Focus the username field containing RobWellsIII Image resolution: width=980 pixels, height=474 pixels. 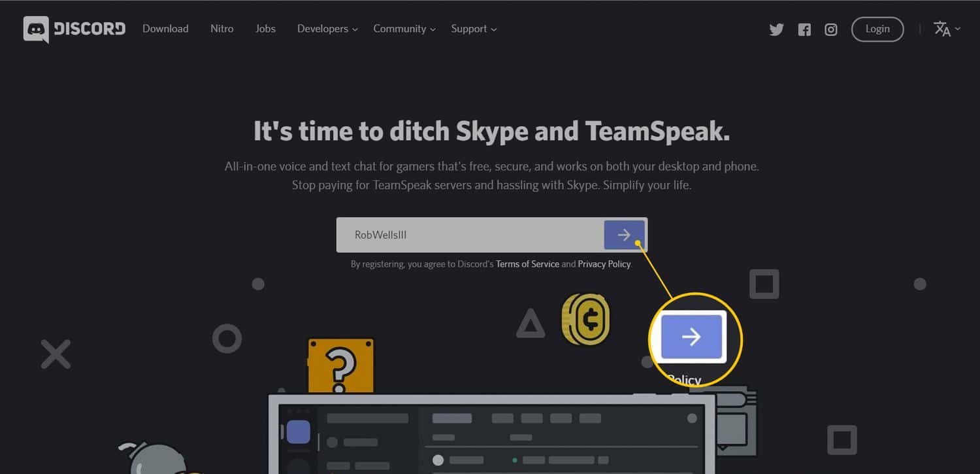pyautogui.click(x=470, y=235)
